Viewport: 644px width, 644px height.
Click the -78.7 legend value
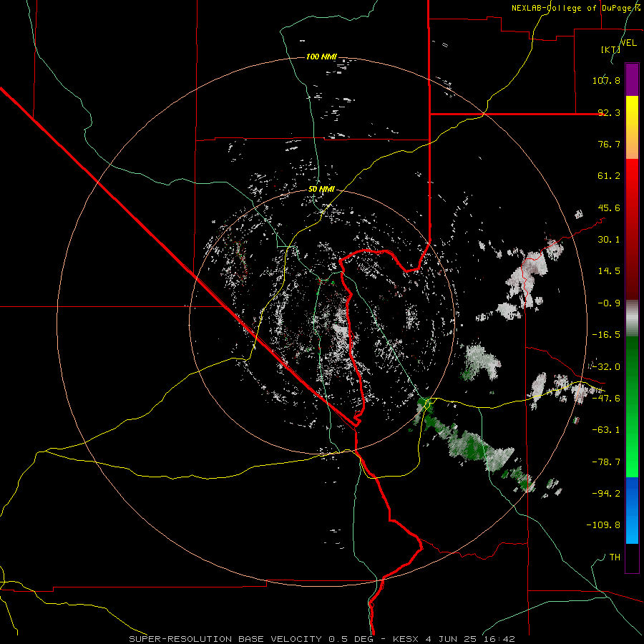point(606,462)
